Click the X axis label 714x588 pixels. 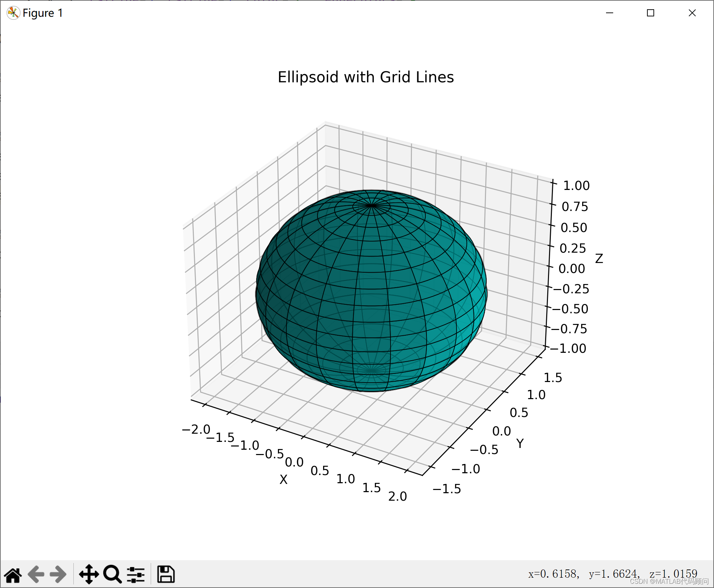tap(283, 480)
